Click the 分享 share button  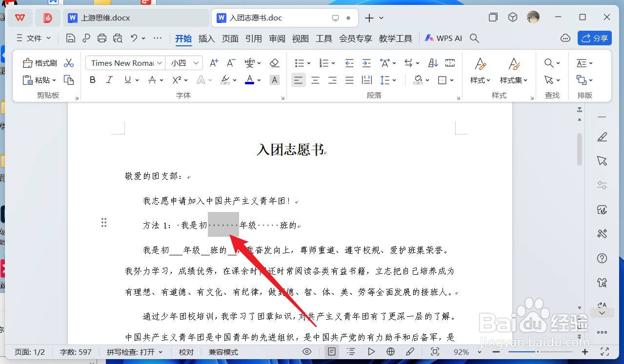click(x=594, y=38)
